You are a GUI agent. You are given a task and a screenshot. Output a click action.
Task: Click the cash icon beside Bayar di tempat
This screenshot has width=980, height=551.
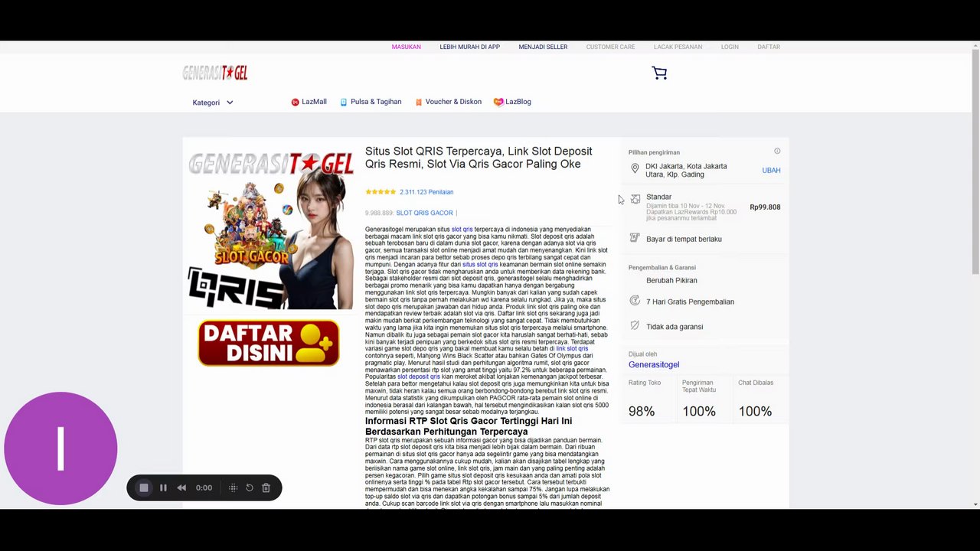(x=635, y=238)
